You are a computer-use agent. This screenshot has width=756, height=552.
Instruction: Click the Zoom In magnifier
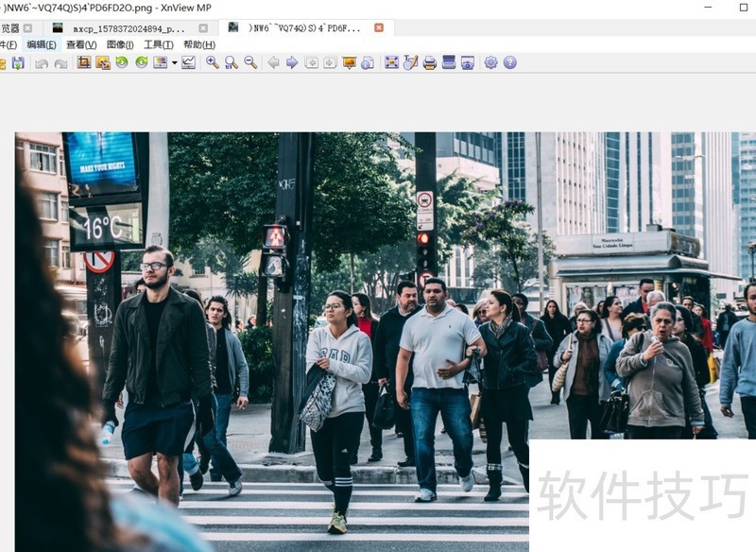click(212, 62)
